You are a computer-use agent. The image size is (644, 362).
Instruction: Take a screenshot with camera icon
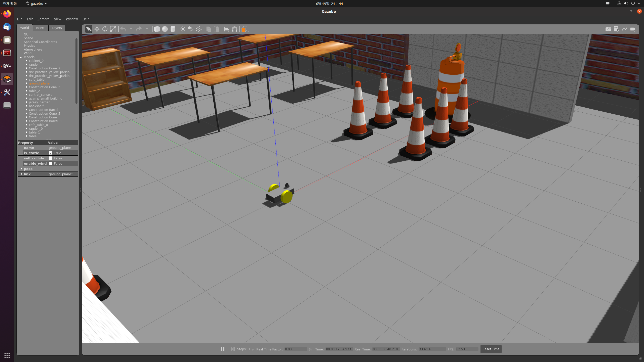click(608, 29)
